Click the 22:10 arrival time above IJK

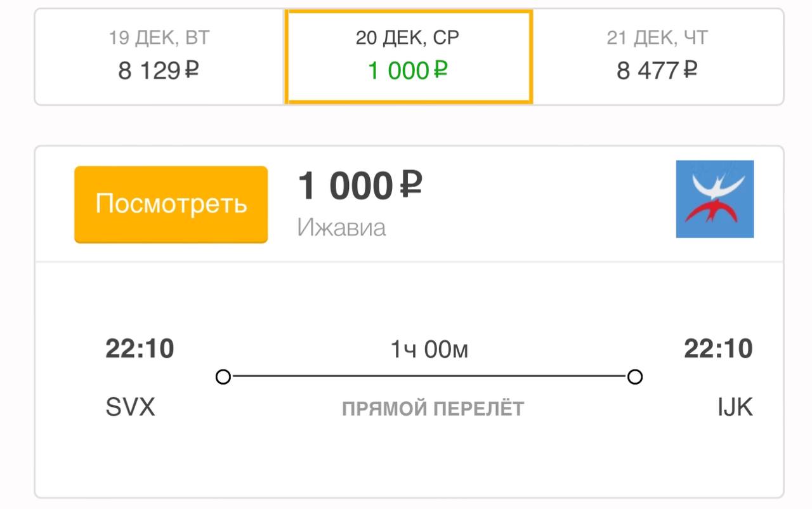tap(718, 348)
